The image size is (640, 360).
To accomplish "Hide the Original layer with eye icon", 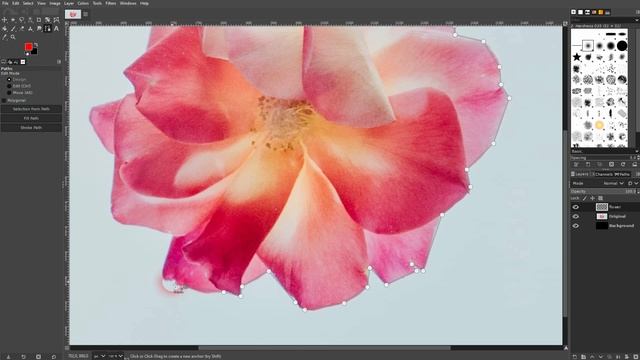I will point(576,216).
